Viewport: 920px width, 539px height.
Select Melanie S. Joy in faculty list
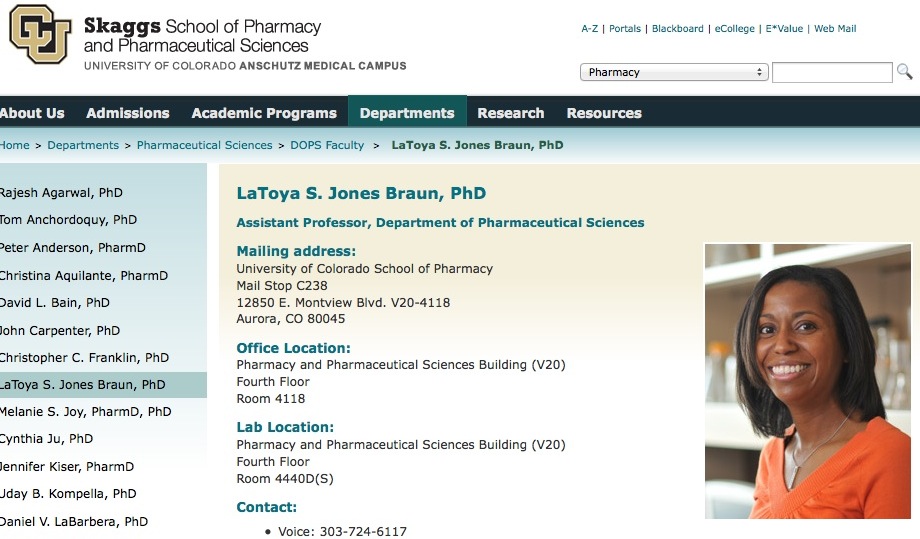(x=85, y=412)
